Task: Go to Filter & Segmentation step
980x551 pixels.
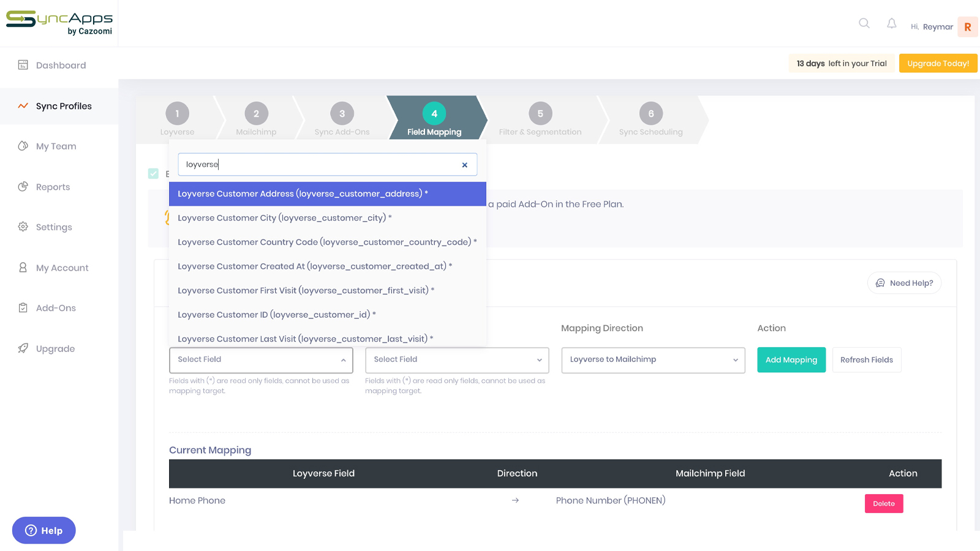Action: point(540,120)
